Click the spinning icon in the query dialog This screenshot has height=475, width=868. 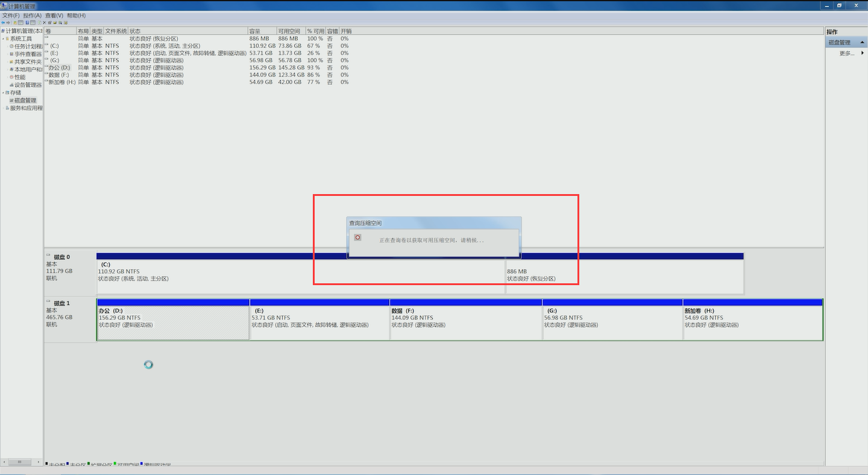357,237
